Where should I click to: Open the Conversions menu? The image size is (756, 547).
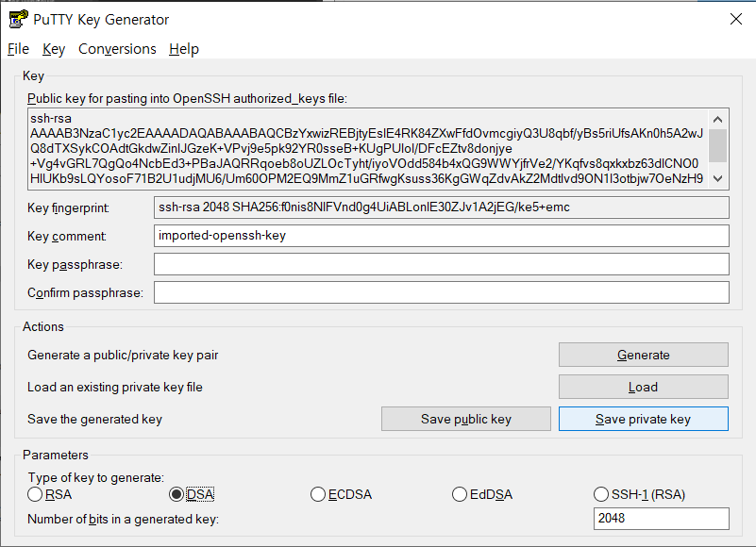[x=117, y=49]
